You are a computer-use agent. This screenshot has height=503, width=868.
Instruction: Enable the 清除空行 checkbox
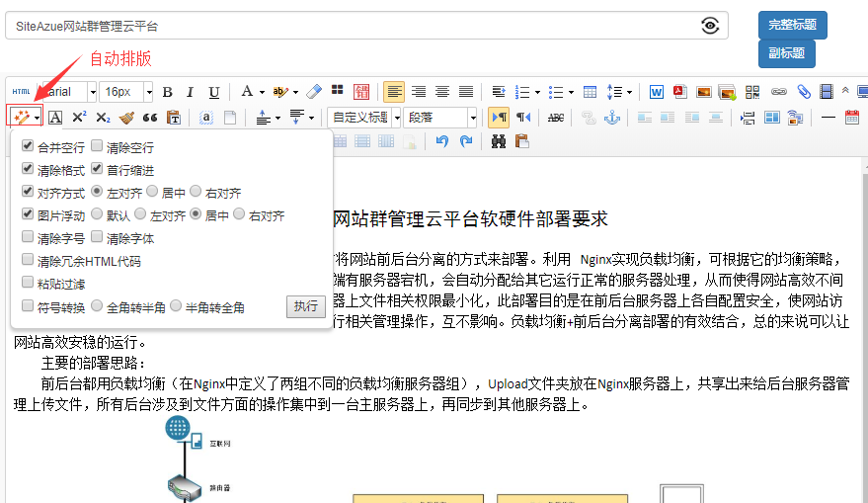click(x=97, y=146)
